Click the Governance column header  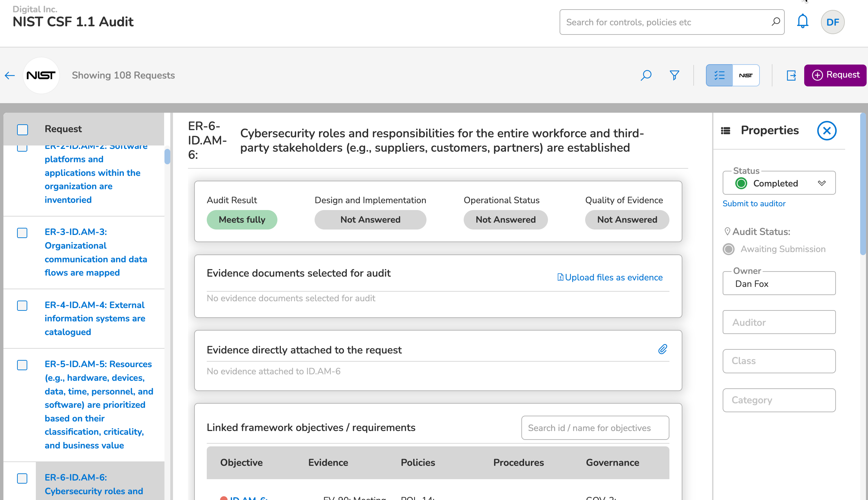coord(612,462)
